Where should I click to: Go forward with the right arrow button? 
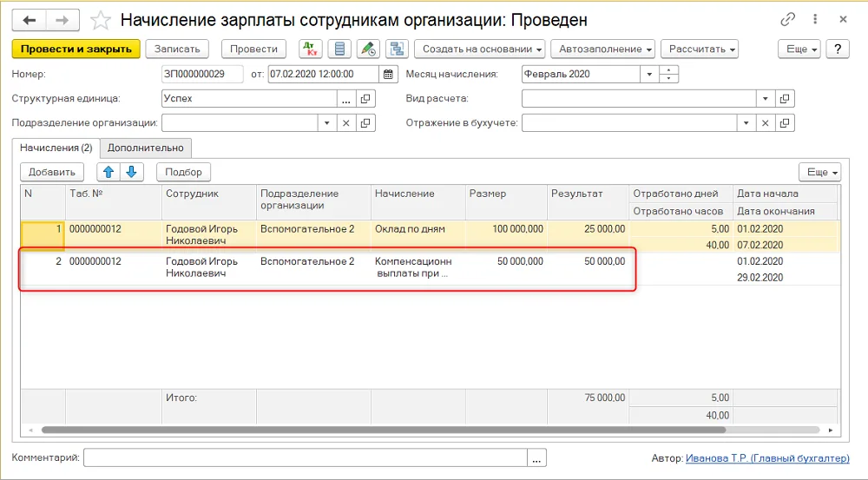click(x=62, y=21)
